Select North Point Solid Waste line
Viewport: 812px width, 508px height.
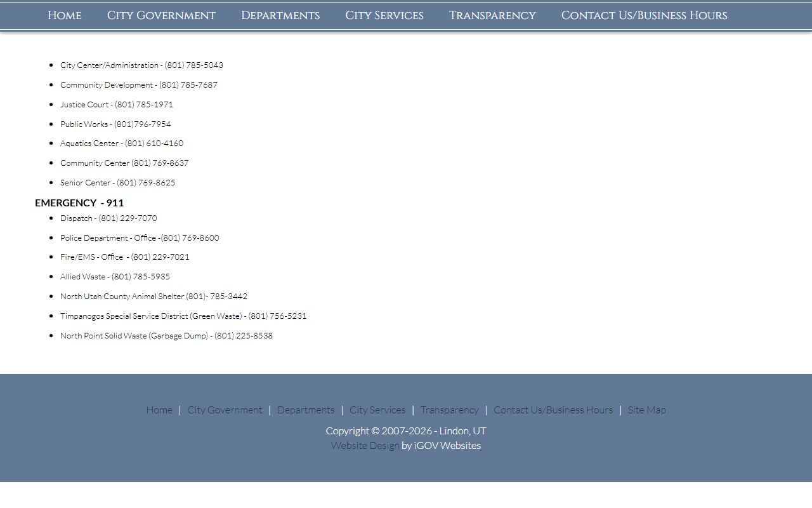click(x=166, y=335)
